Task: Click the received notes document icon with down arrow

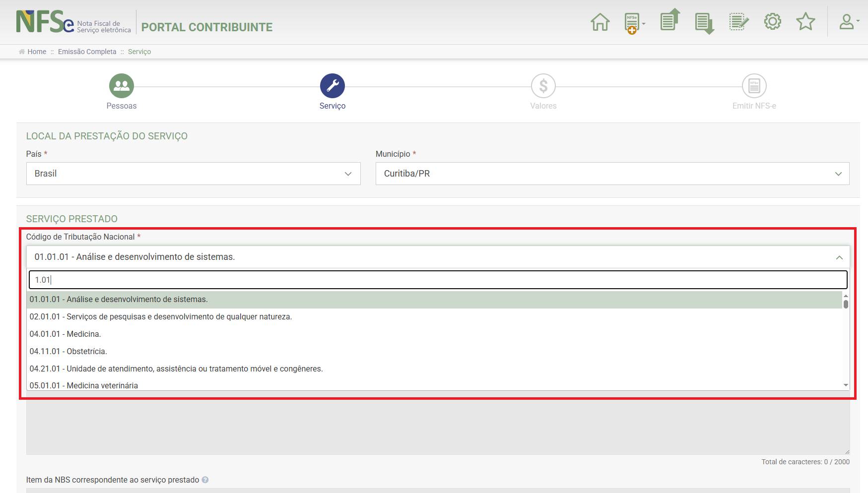Action: click(x=704, y=23)
